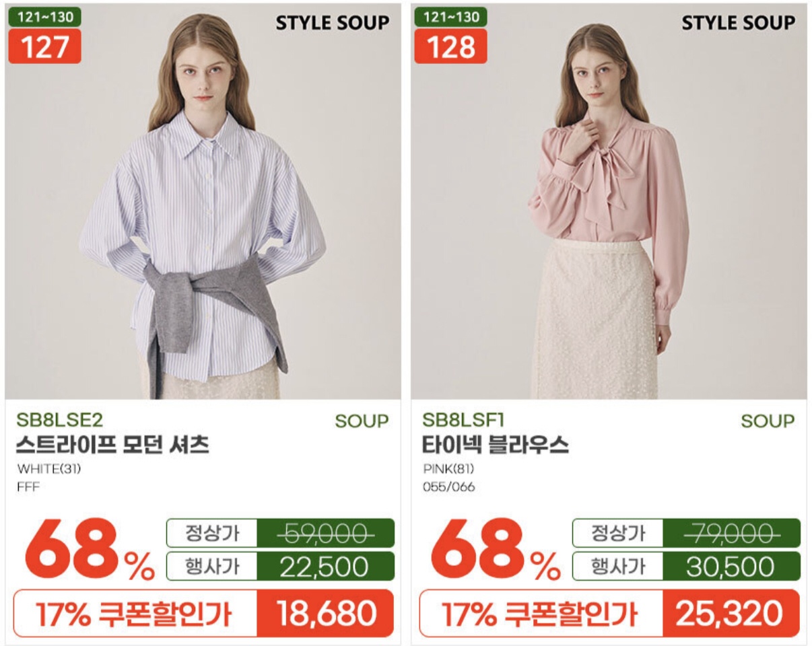This screenshot has height=646, width=812.
Task: Select the green 121~130 label above 128
Action: click(x=450, y=17)
